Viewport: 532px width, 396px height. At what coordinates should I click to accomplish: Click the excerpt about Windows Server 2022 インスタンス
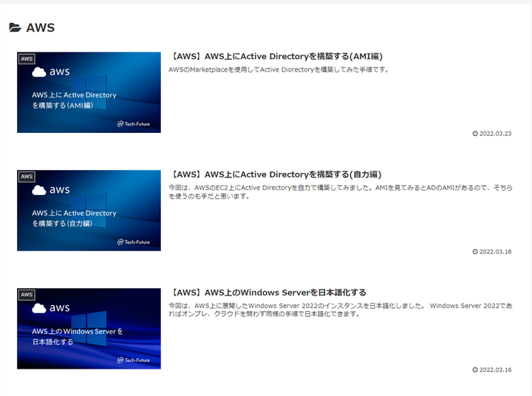click(340, 310)
